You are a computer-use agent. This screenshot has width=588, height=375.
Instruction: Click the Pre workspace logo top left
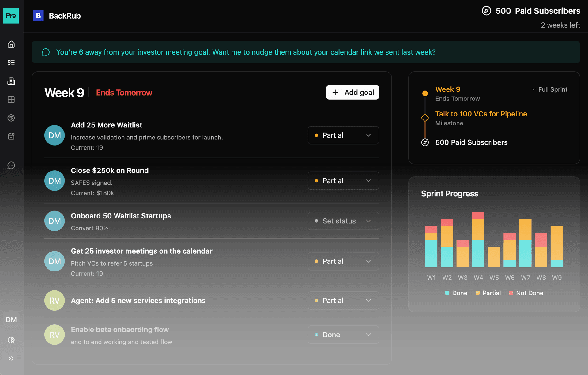click(11, 16)
